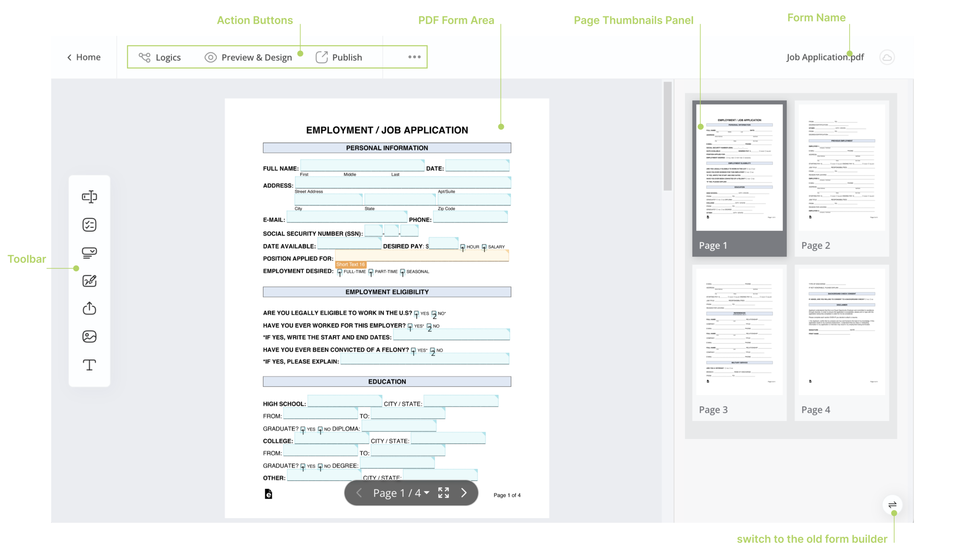Viewport: 965px width, 560px height.
Task: Click the Street Address input field
Action: pyautogui.click(x=403, y=182)
